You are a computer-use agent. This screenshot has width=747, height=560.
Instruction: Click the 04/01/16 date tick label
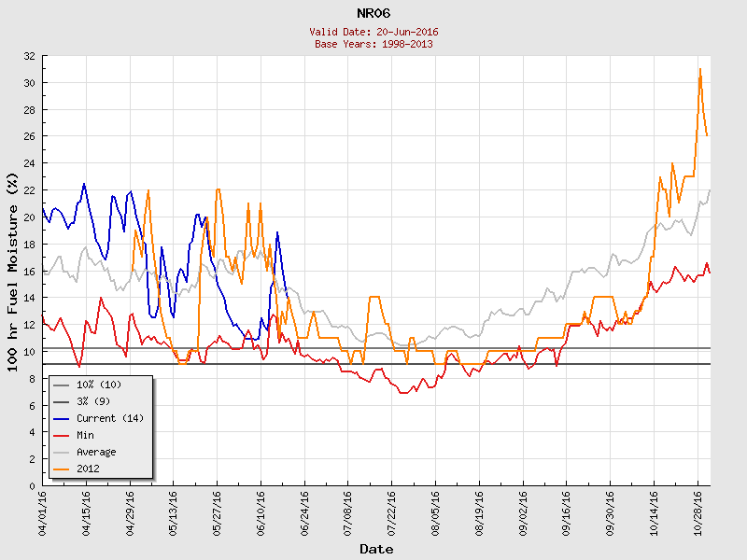pos(43,510)
